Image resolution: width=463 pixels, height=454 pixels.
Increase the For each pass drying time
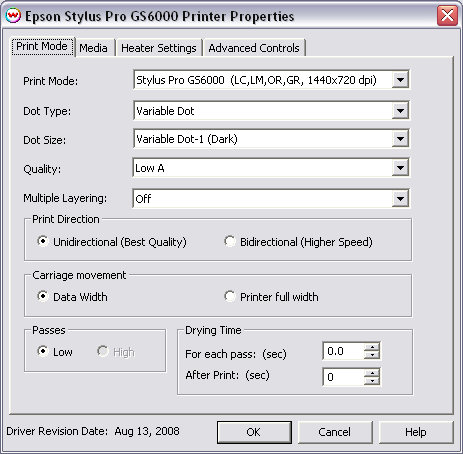372,347
